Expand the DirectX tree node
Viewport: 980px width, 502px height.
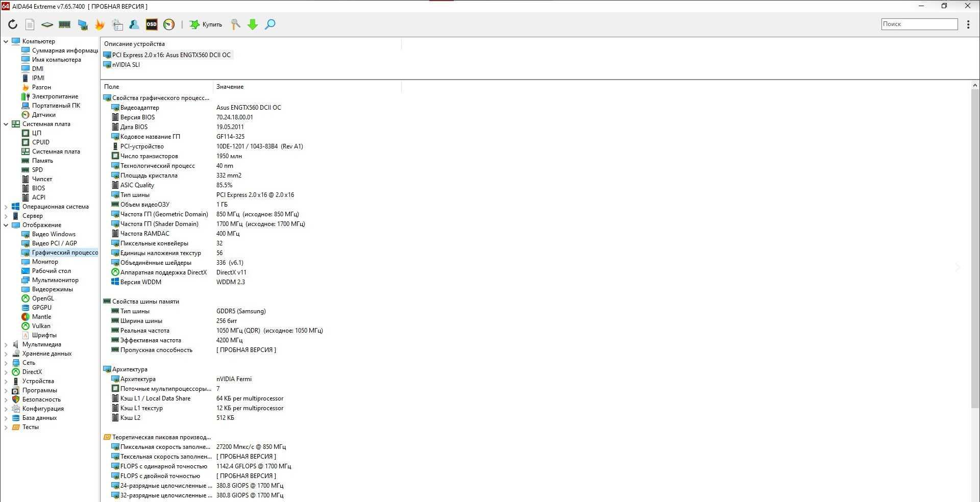pyautogui.click(x=6, y=372)
